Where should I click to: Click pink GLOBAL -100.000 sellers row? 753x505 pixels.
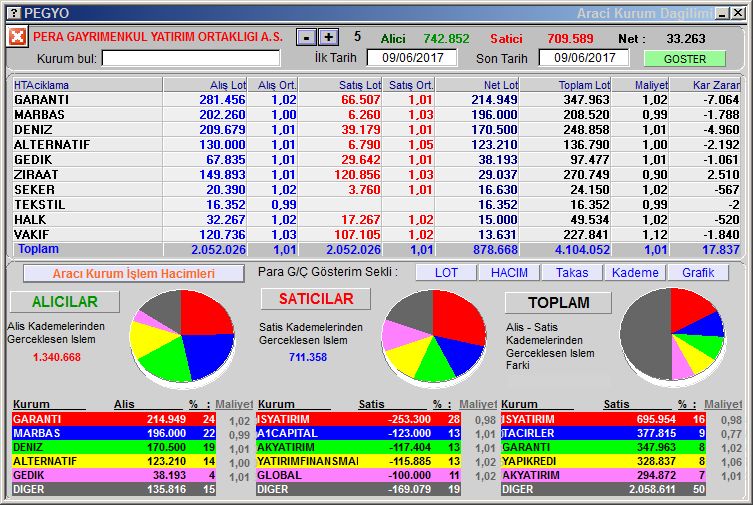(358, 475)
